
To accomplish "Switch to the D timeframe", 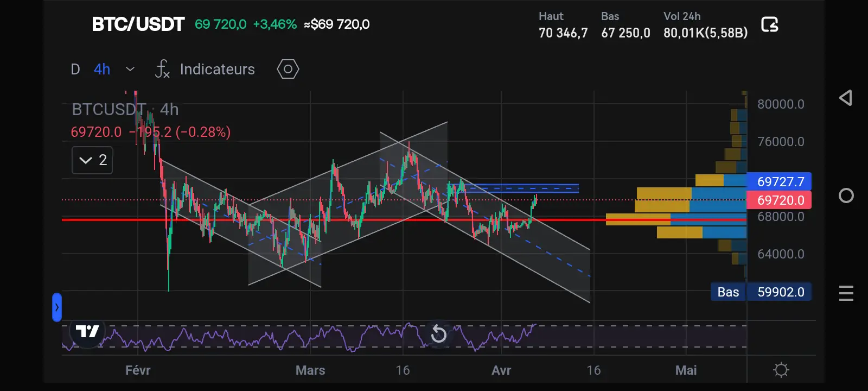I will point(75,69).
